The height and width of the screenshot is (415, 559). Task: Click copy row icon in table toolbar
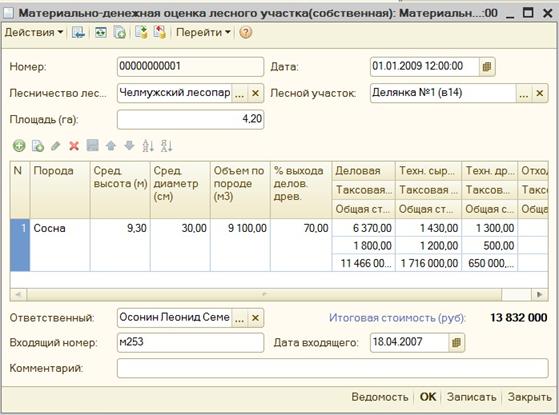37,146
